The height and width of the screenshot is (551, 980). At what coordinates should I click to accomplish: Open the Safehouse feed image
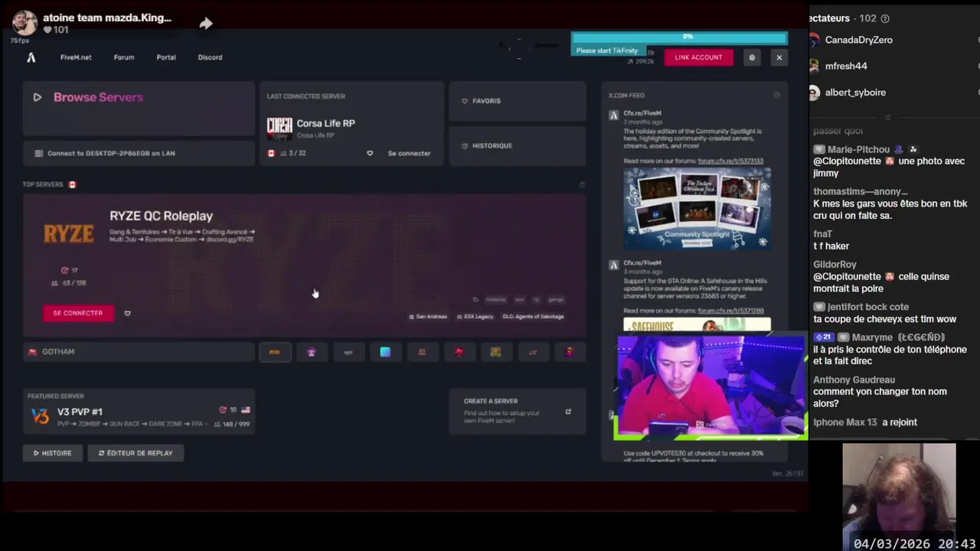pos(697,325)
